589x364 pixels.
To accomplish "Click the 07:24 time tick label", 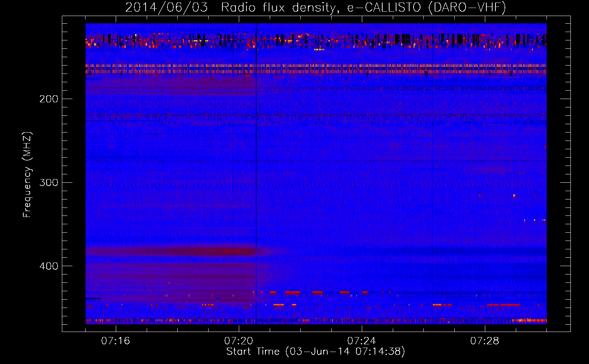I will point(362,341).
